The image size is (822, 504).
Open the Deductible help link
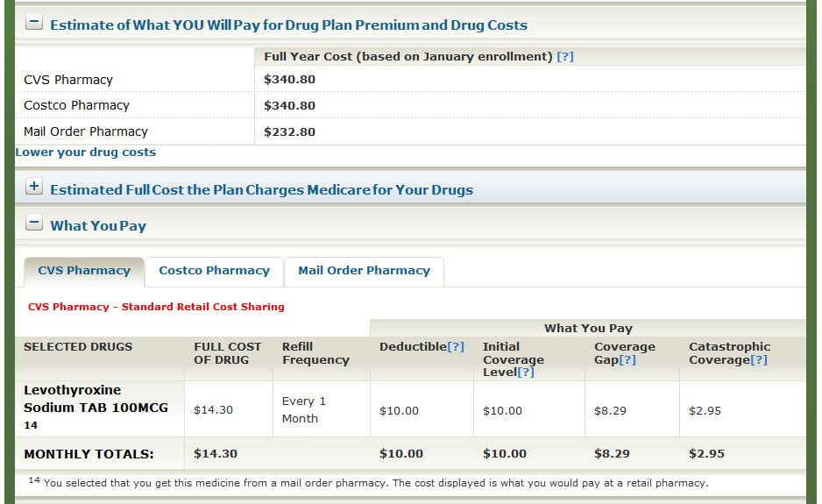[456, 347]
